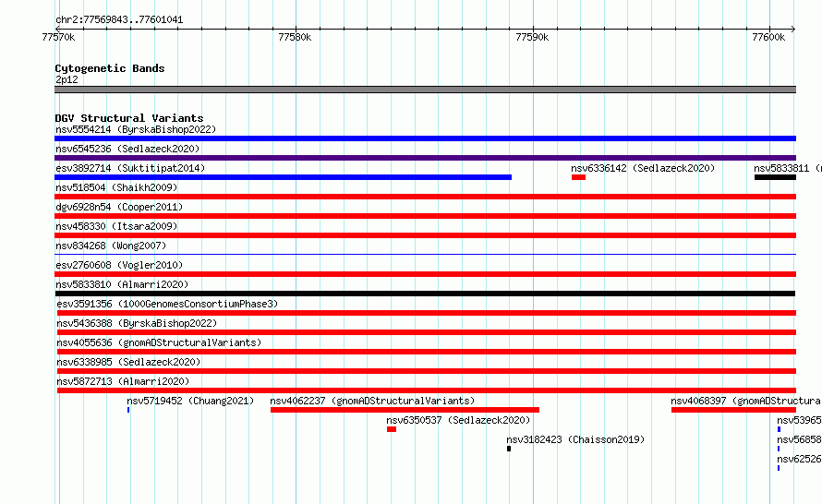The image size is (822, 504).
Task: Open nsv518504 (Shaikh2009) red variant bar
Action: click(425, 197)
